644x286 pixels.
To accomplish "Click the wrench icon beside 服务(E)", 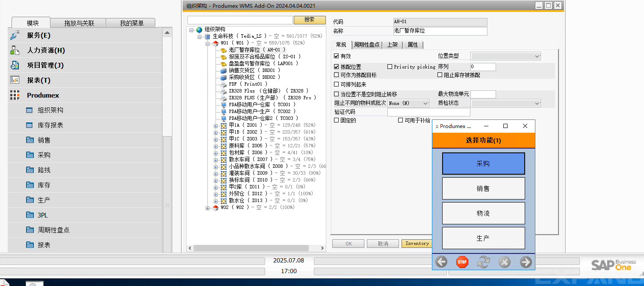I will tap(15, 35).
